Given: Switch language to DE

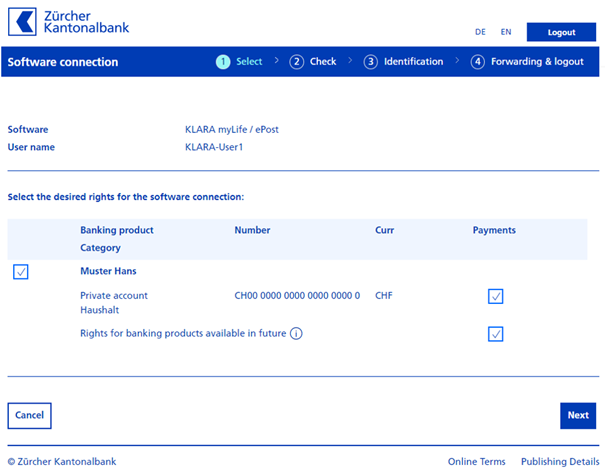Looking at the screenshot, I should click(x=480, y=32).
